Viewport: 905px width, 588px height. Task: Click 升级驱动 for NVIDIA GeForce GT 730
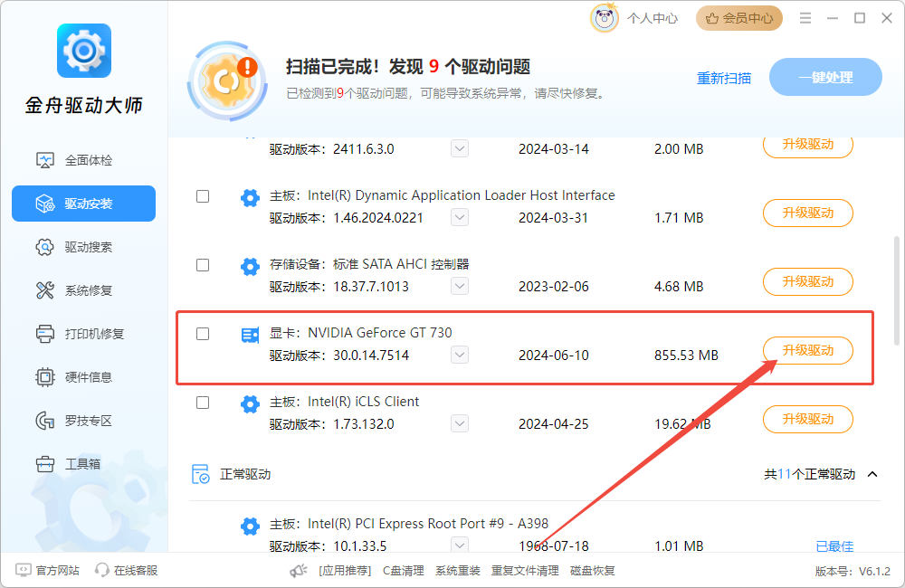[808, 350]
